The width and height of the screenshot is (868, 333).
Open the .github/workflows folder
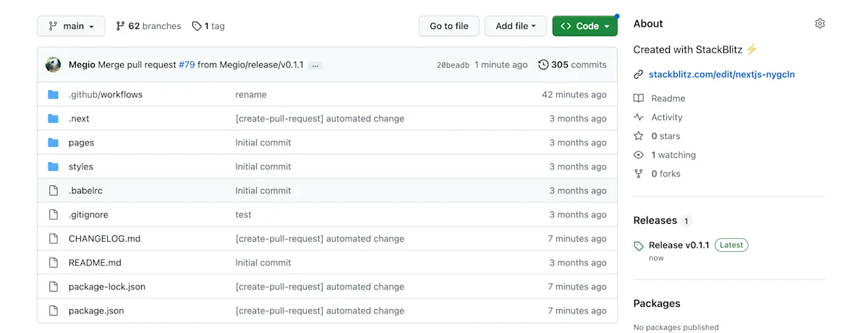click(x=106, y=95)
